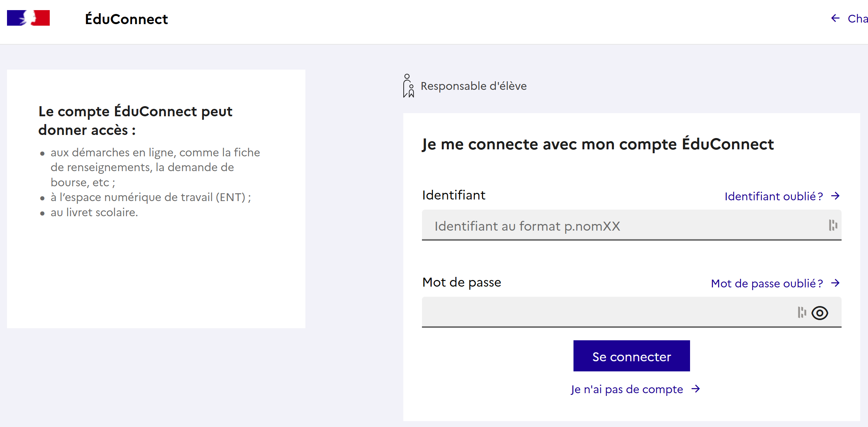Click the arrow next to 'Je n'ai pas de compte'
The width and height of the screenshot is (868, 427).
click(695, 389)
